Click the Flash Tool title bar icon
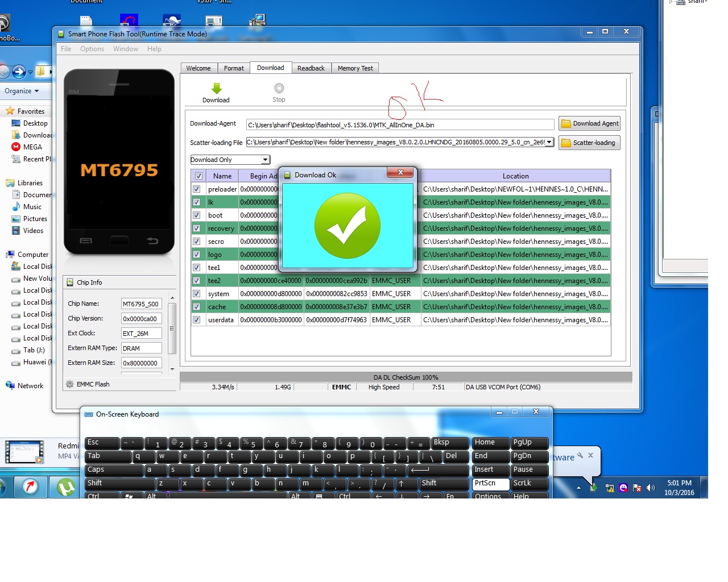 click(x=61, y=34)
